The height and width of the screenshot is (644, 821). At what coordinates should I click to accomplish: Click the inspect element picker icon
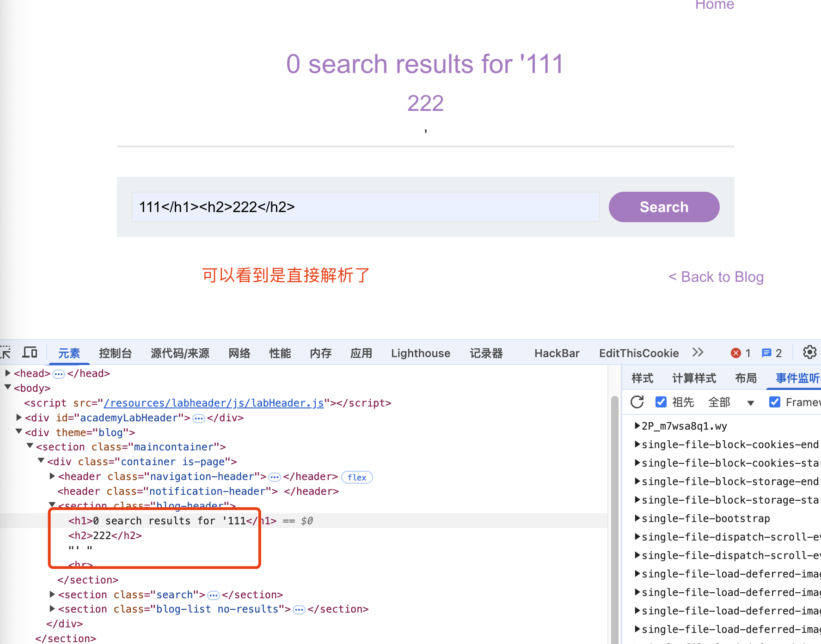6,353
